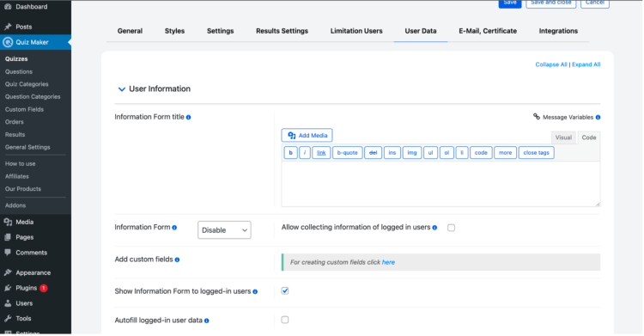
Task: Open Addons in sidebar
Action: click(x=15, y=205)
